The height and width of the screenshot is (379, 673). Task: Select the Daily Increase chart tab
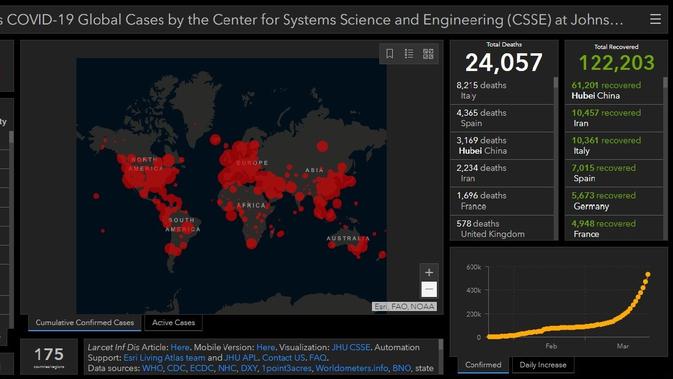543,365
